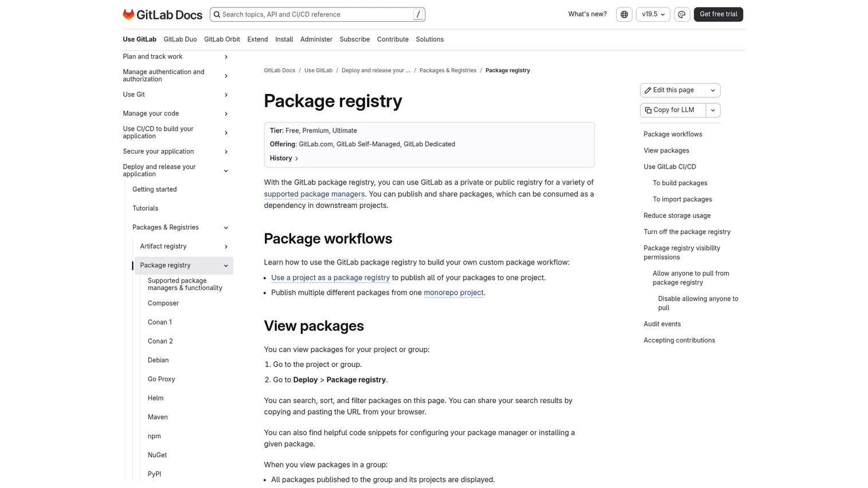This screenshot has height=488, width=868.
Task: Switch to the GitLab Duo tab
Action: coord(180,40)
